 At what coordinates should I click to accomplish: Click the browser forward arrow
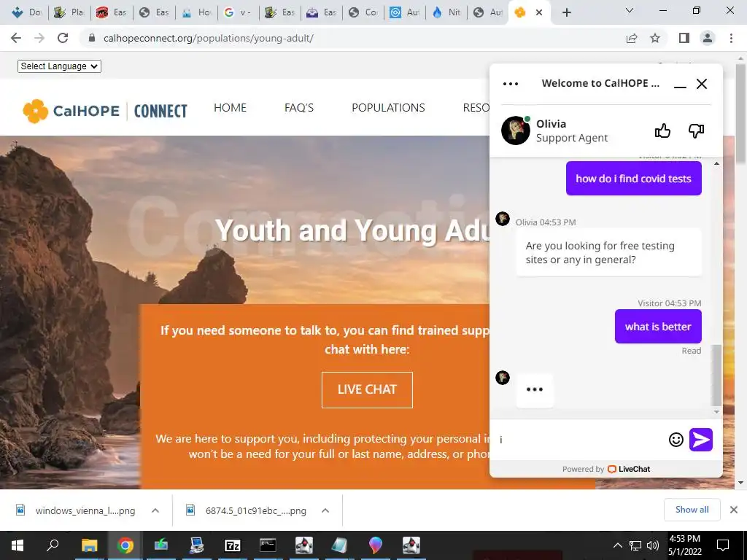point(39,38)
